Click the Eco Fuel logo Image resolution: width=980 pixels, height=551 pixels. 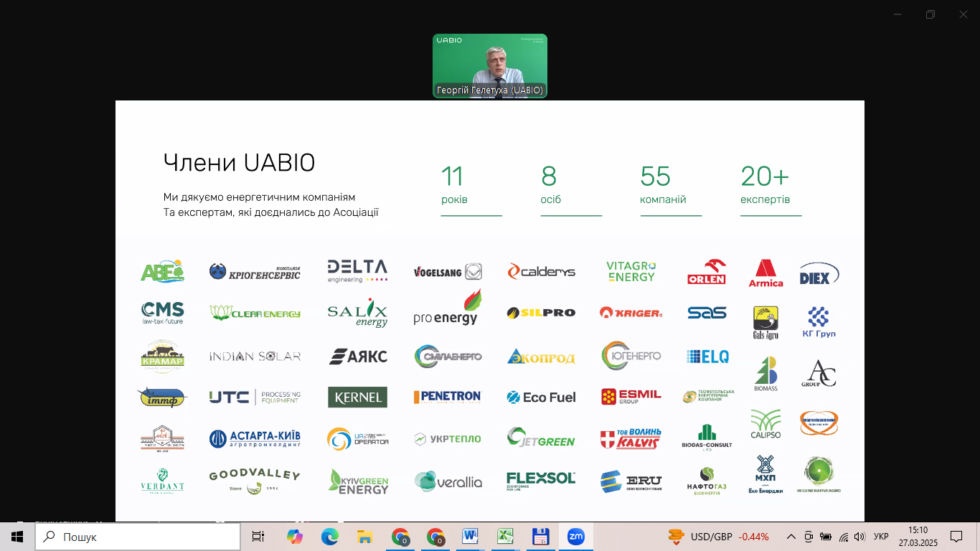(542, 397)
